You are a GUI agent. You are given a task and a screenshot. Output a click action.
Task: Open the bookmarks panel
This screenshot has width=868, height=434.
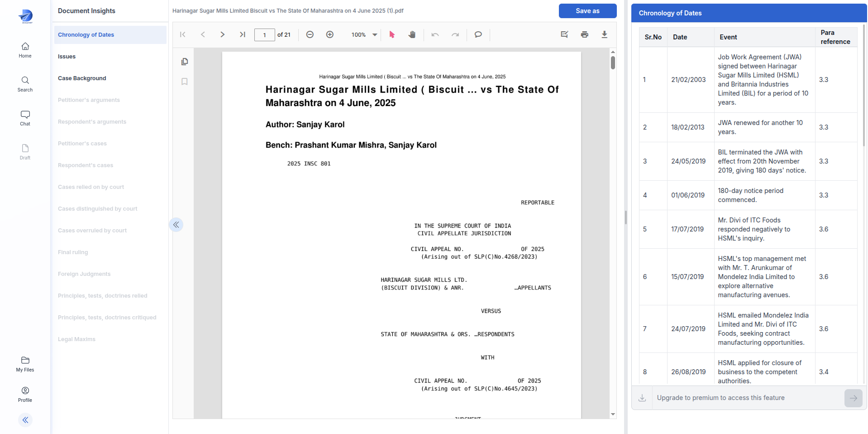click(185, 82)
